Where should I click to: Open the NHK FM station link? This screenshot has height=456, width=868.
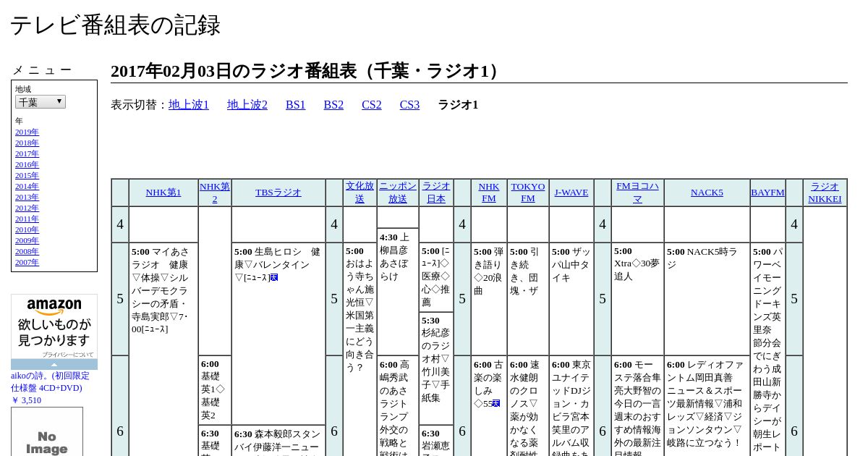point(489,193)
